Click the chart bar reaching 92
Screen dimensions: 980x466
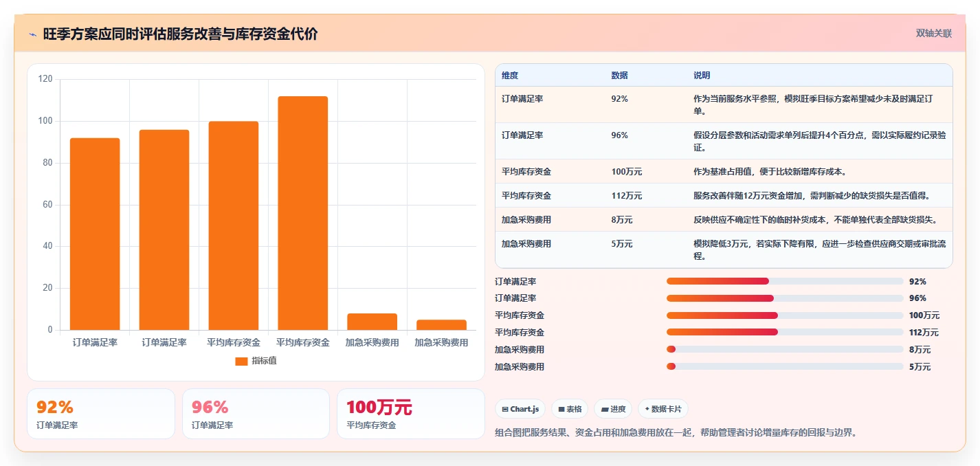pos(95,234)
